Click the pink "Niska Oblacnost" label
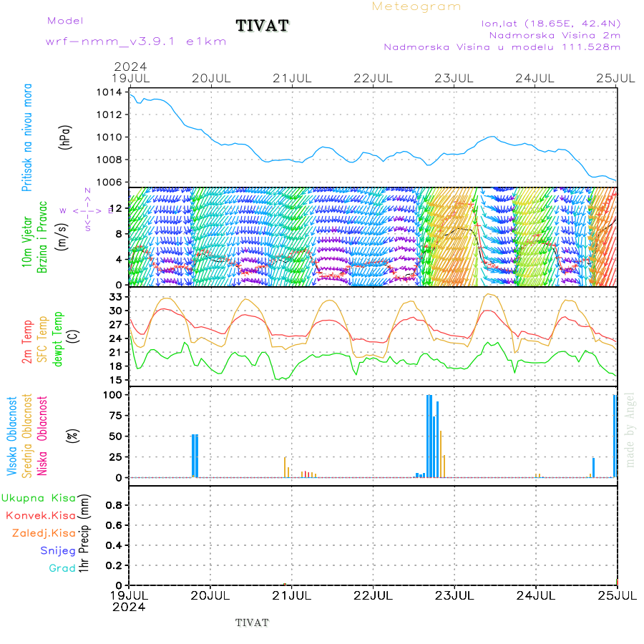The height and width of the screenshot is (644, 644). (x=42, y=436)
